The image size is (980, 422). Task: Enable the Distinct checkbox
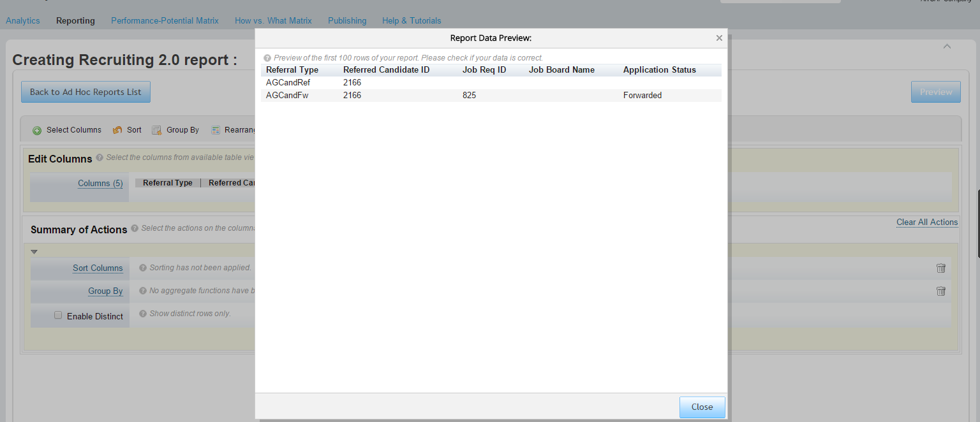[58, 315]
